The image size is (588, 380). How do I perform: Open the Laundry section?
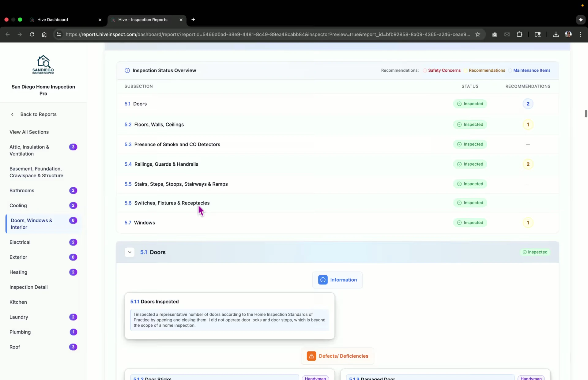(43, 317)
